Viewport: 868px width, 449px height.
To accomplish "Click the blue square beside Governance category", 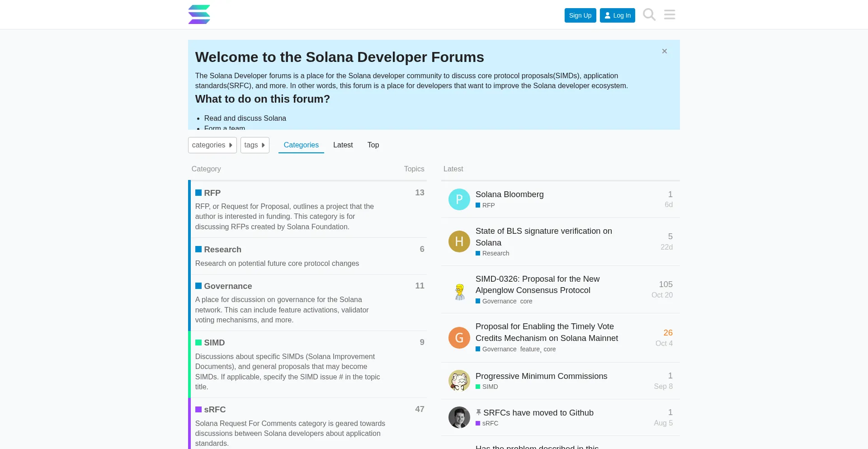I will coord(198,286).
